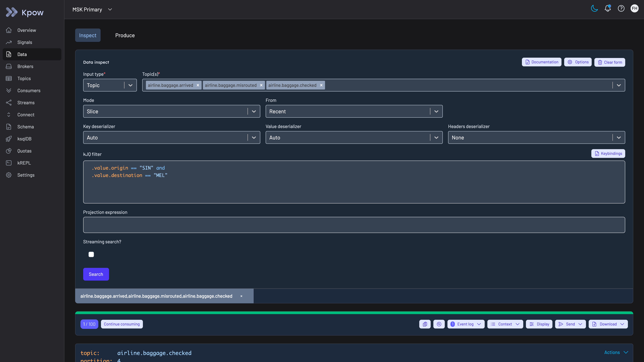Switch to the Produce tab
The height and width of the screenshot is (362, 644).
(x=125, y=35)
